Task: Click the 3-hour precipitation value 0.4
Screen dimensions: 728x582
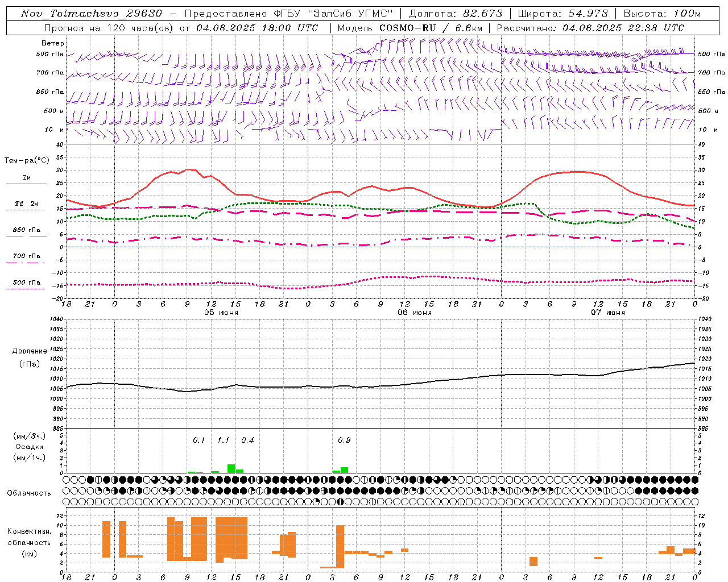Action: 247,440
